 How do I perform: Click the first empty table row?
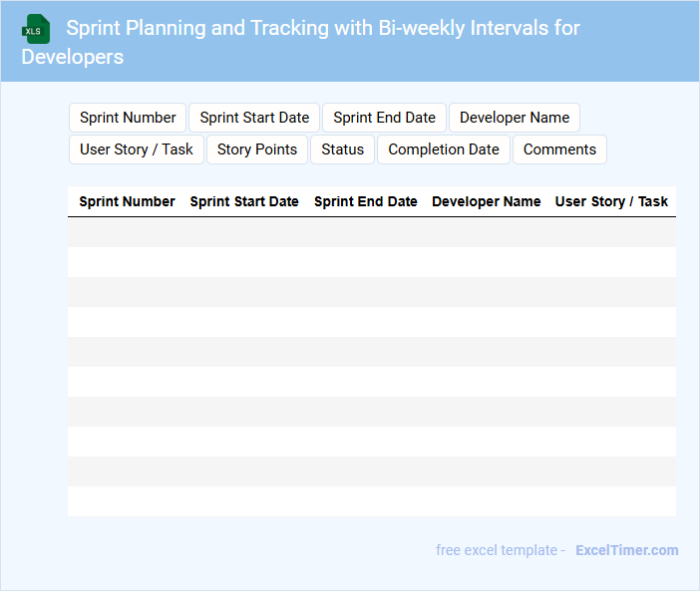[x=371, y=232]
